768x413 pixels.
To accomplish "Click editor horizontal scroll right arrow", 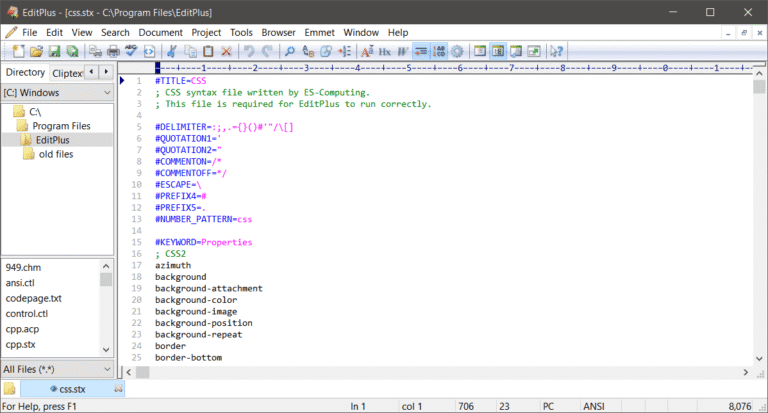I will click(x=745, y=372).
